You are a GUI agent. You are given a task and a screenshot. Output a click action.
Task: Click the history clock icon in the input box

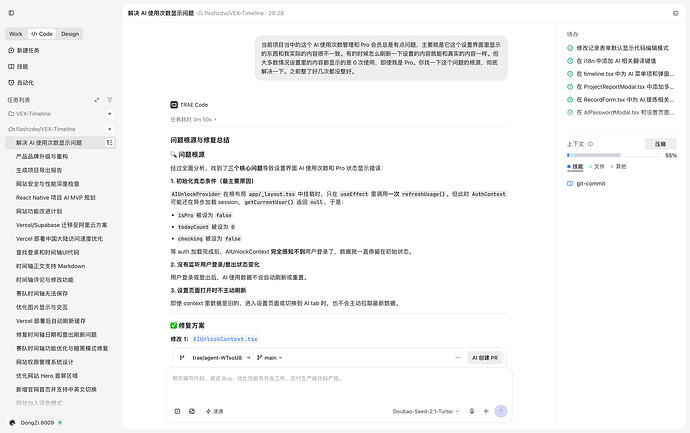(177, 411)
